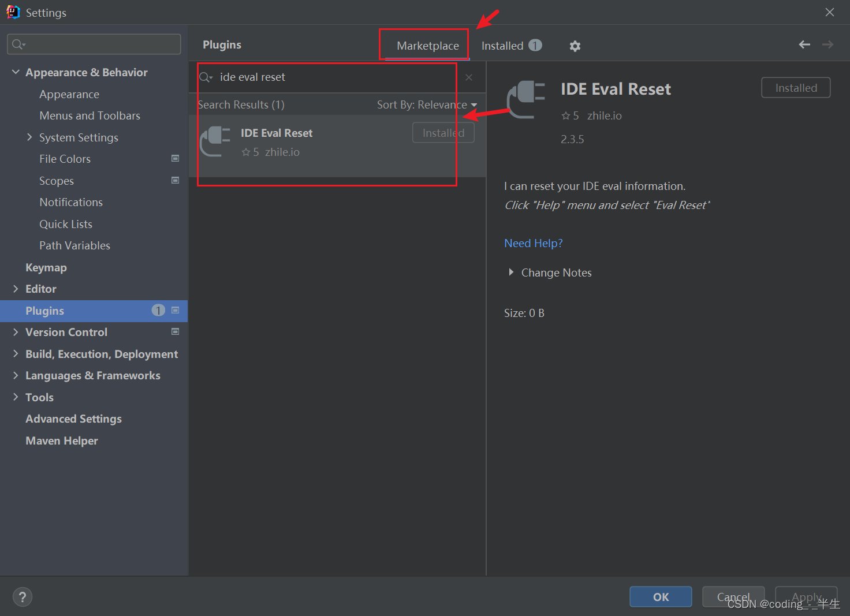
Task: Select Appearance in the settings tree
Action: click(x=69, y=94)
